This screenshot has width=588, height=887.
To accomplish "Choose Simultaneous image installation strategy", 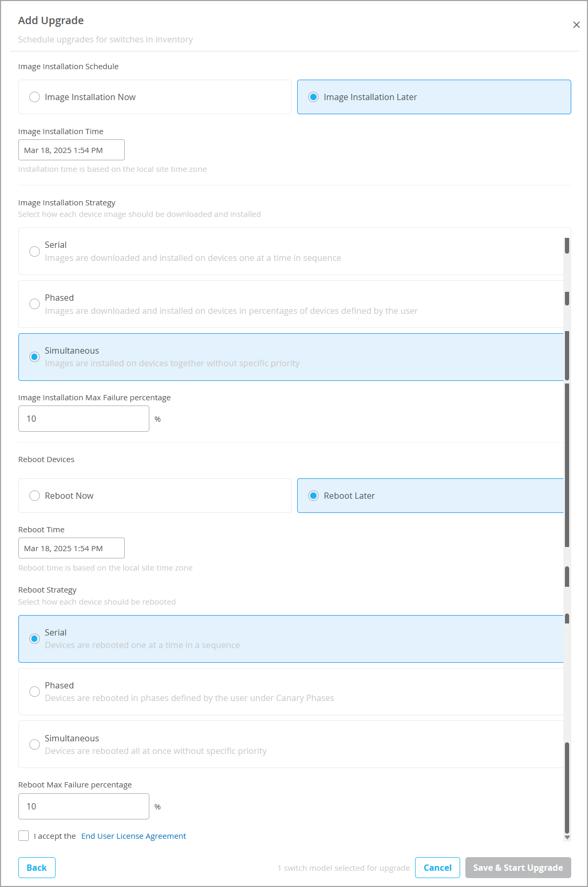I will pos(35,357).
